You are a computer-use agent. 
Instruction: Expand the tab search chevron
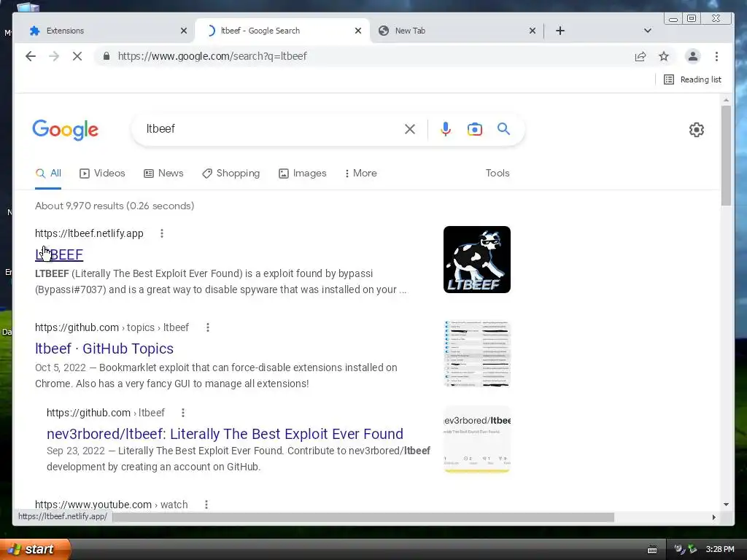(x=648, y=31)
